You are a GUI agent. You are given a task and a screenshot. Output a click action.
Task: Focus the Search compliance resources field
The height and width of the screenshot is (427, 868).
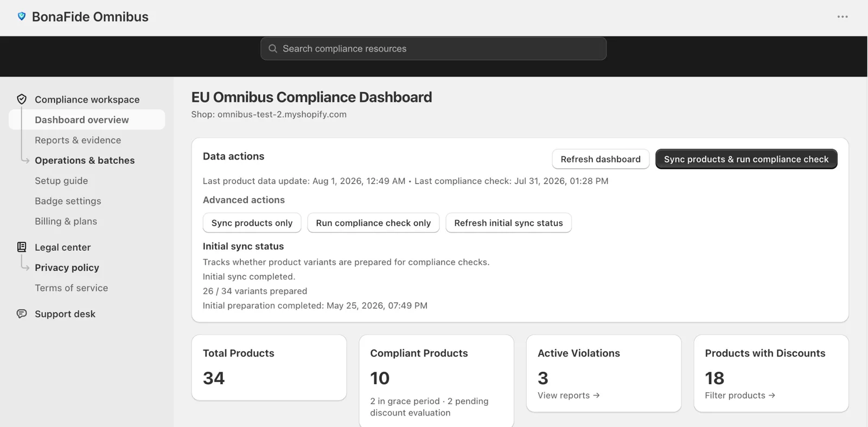(433, 49)
